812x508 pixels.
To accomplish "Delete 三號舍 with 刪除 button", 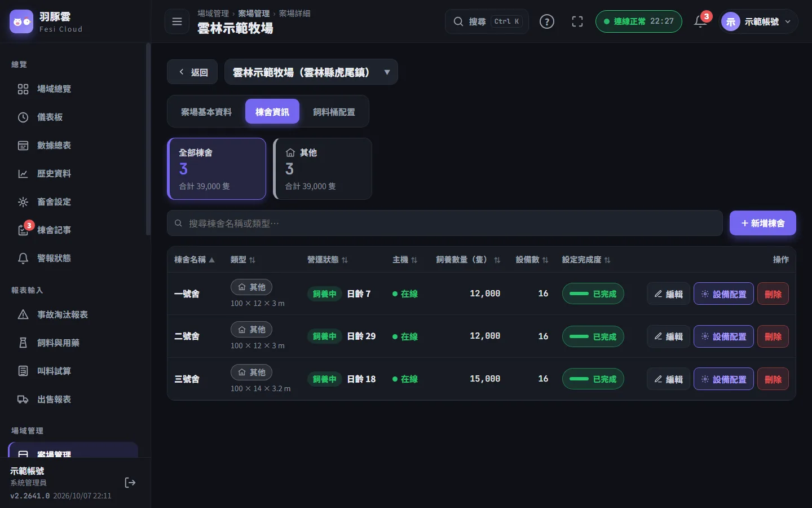I will (x=773, y=379).
